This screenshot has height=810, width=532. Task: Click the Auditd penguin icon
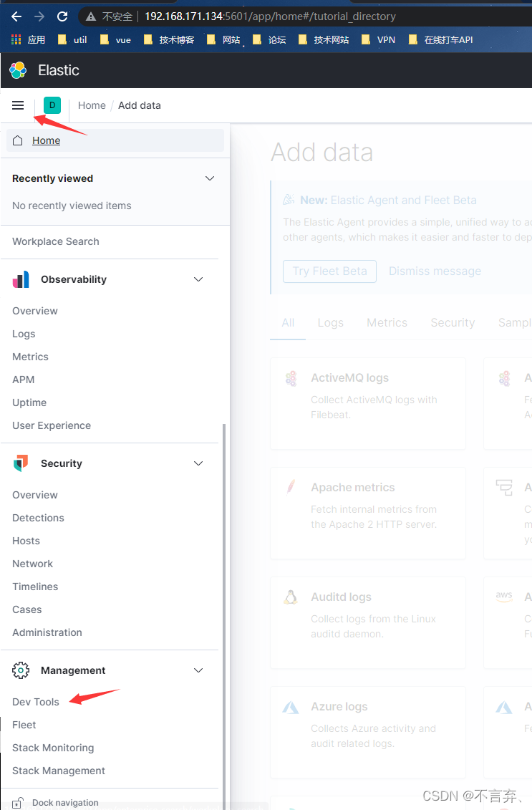coord(291,597)
